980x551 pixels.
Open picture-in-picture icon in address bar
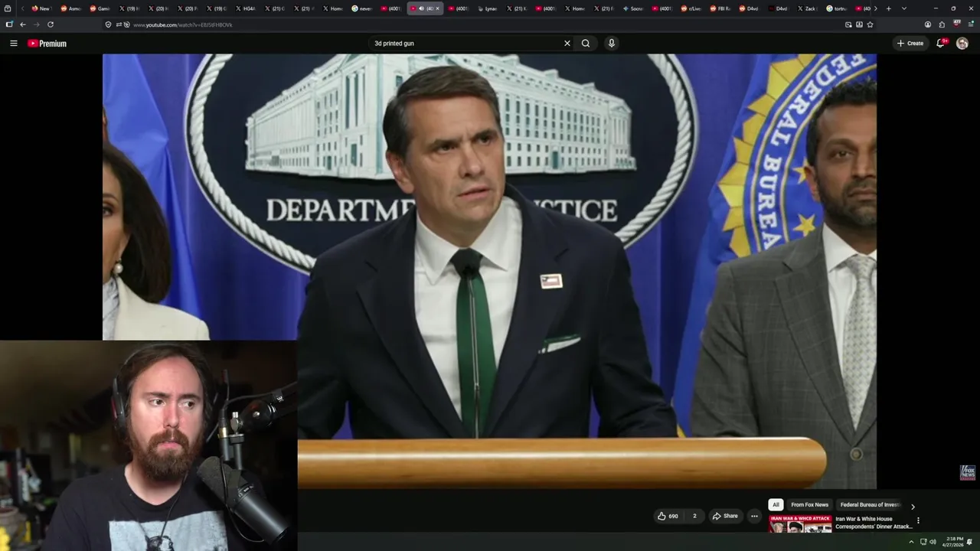(x=848, y=24)
